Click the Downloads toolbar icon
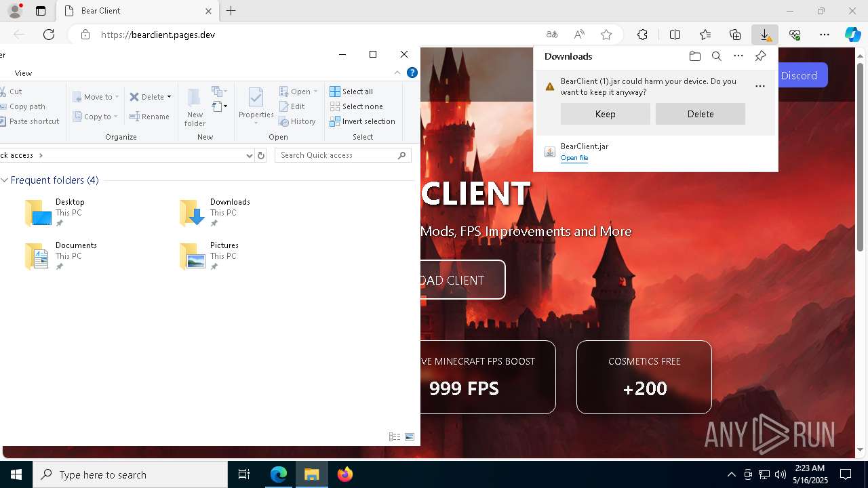 click(765, 35)
